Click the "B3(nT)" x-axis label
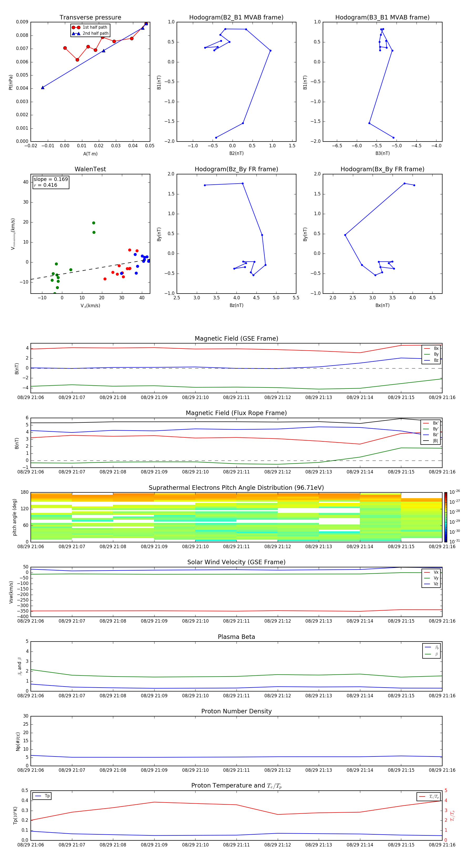Image resolution: width=473 pixels, height=868 pixels. pyautogui.click(x=382, y=153)
